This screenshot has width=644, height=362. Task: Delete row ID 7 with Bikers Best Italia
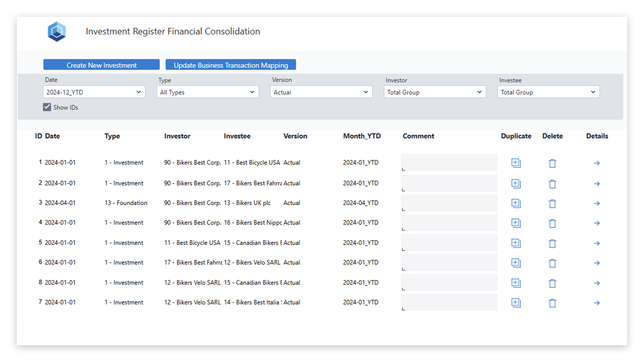click(552, 303)
